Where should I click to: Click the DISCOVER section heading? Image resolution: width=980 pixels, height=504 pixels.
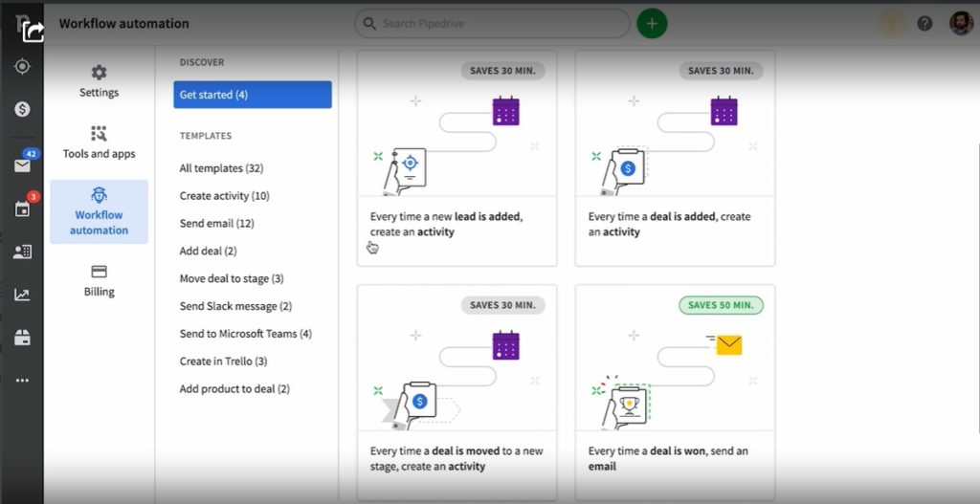tap(202, 62)
